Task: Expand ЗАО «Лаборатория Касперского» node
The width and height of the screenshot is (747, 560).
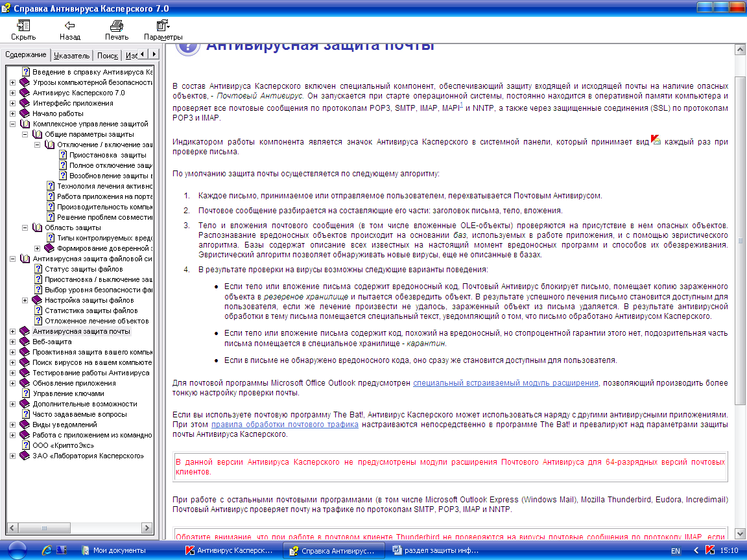Action: click(x=13, y=456)
